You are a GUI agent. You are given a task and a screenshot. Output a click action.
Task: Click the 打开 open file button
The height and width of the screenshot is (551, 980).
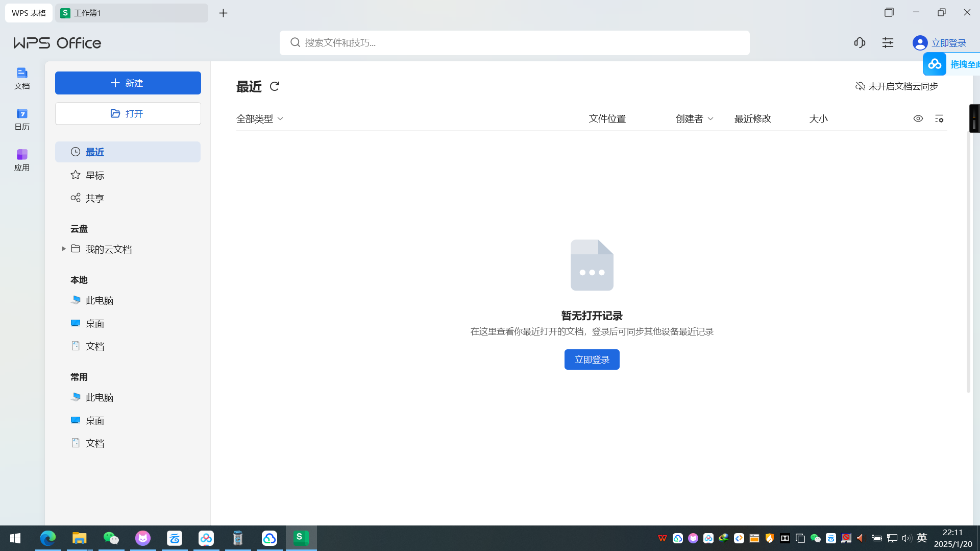(x=128, y=113)
